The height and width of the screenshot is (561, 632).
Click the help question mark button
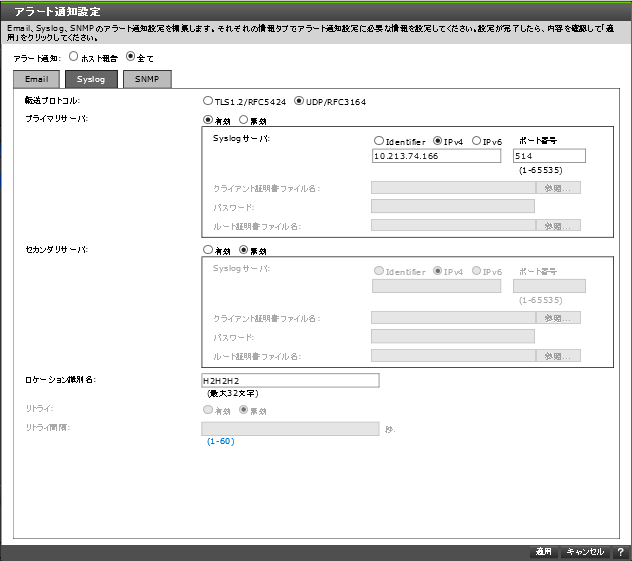coord(620,551)
